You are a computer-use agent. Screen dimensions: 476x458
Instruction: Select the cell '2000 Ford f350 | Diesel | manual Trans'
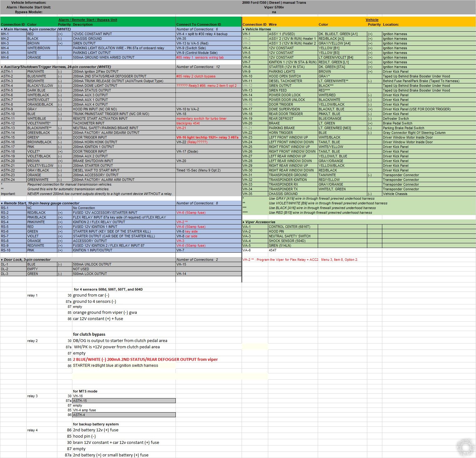tap(274, 3)
